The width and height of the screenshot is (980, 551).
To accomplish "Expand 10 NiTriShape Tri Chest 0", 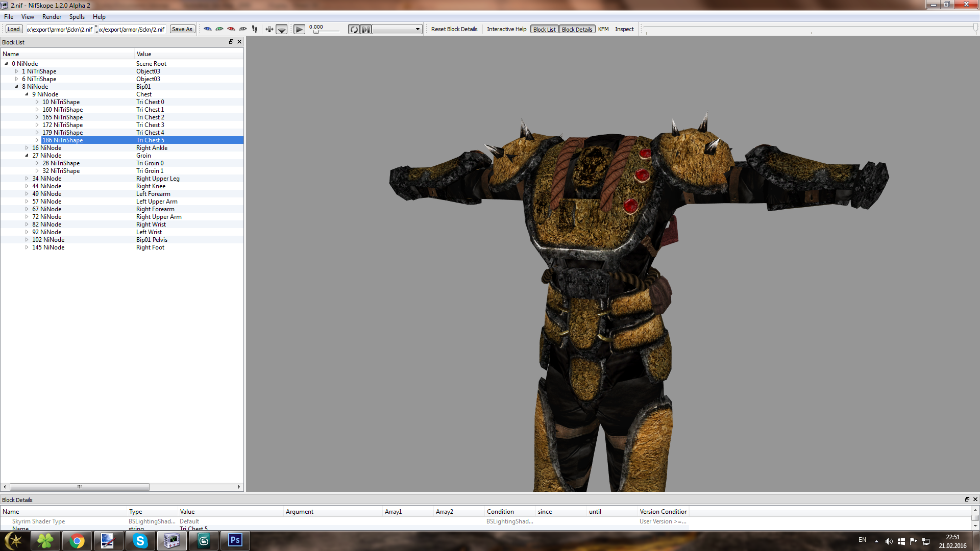I will click(37, 102).
